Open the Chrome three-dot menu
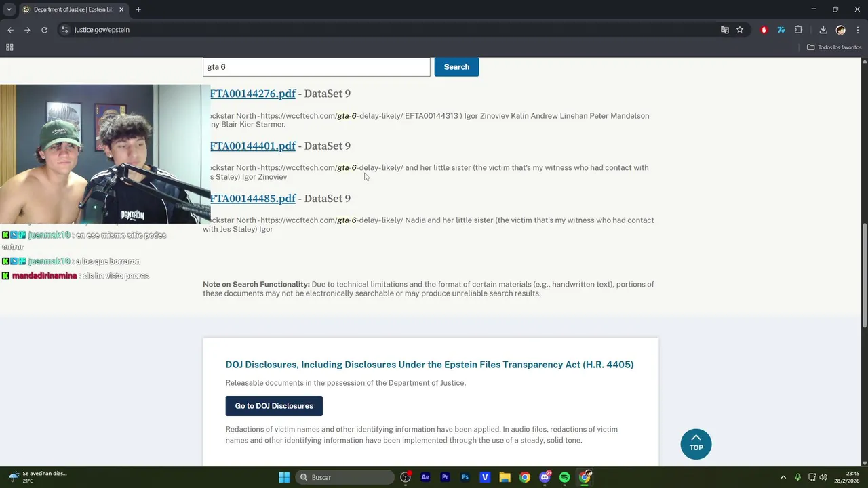The image size is (868, 488). pyautogui.click(x=858, y=30)
